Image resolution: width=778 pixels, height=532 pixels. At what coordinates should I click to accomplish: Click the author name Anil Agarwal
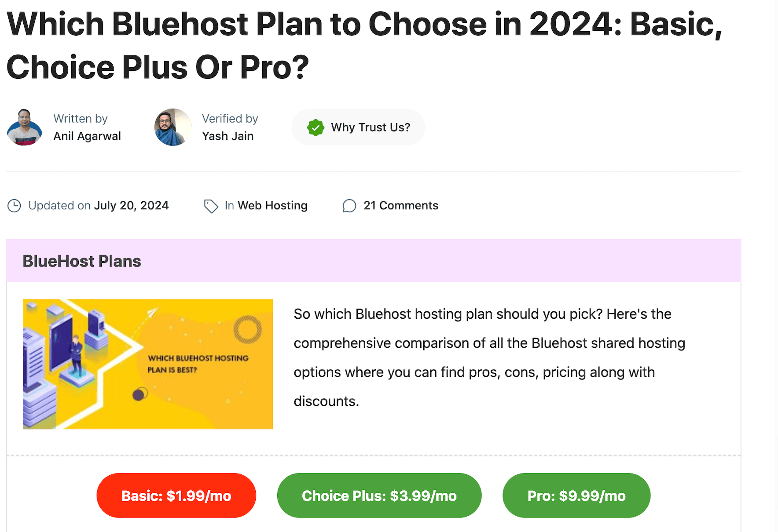[87, 136]
